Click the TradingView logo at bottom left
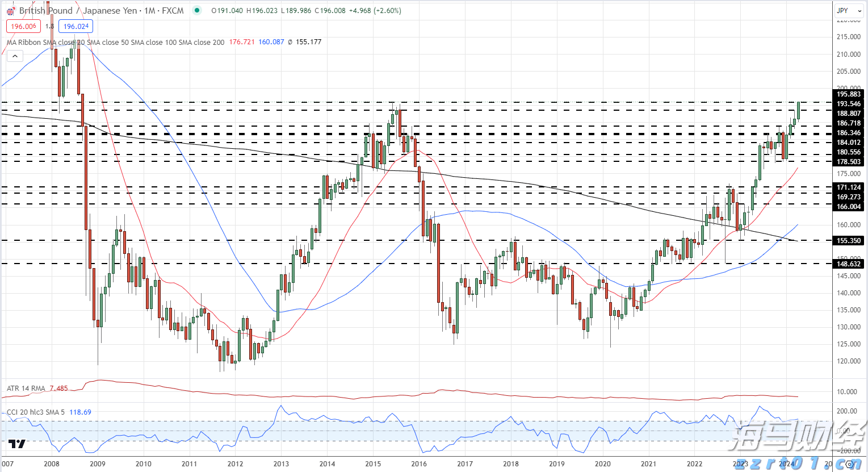 click(17, 444)
